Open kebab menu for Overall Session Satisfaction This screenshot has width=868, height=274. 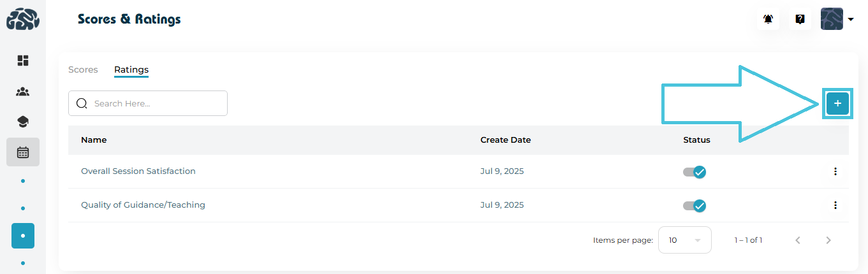(x=835, y=171)
